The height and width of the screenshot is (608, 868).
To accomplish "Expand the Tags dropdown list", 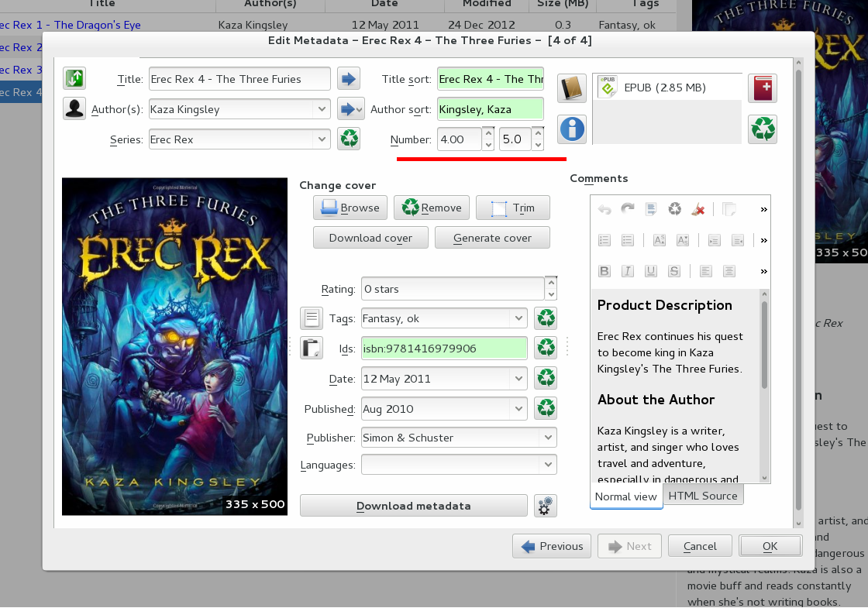I will [518, 318].
